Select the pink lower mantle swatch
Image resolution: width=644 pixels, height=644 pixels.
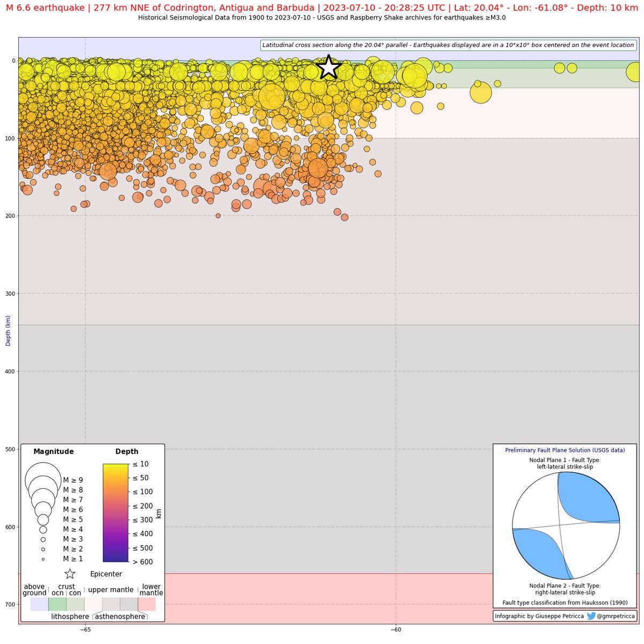coord(147,604)
